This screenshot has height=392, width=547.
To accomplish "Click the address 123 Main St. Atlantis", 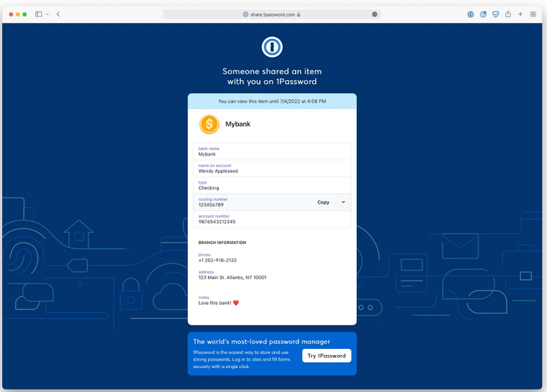I will (x=232, y=278).
